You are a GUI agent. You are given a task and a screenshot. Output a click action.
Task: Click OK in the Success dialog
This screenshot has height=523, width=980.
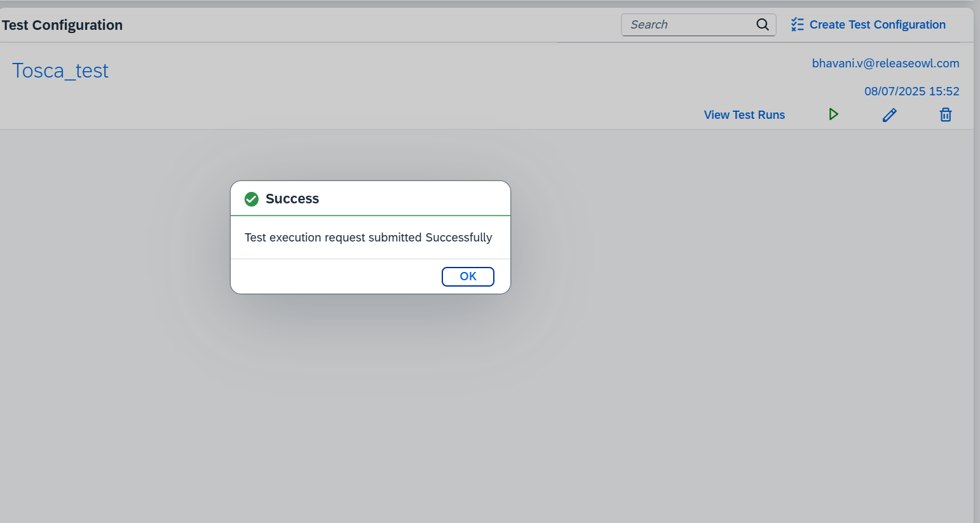468,276
